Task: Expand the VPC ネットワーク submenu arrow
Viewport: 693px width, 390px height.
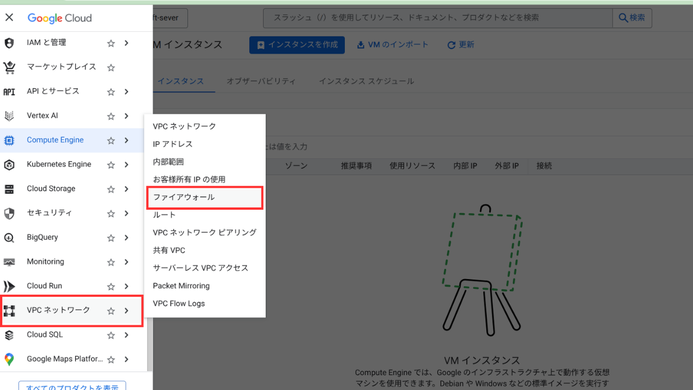Action: click(126, 310)
